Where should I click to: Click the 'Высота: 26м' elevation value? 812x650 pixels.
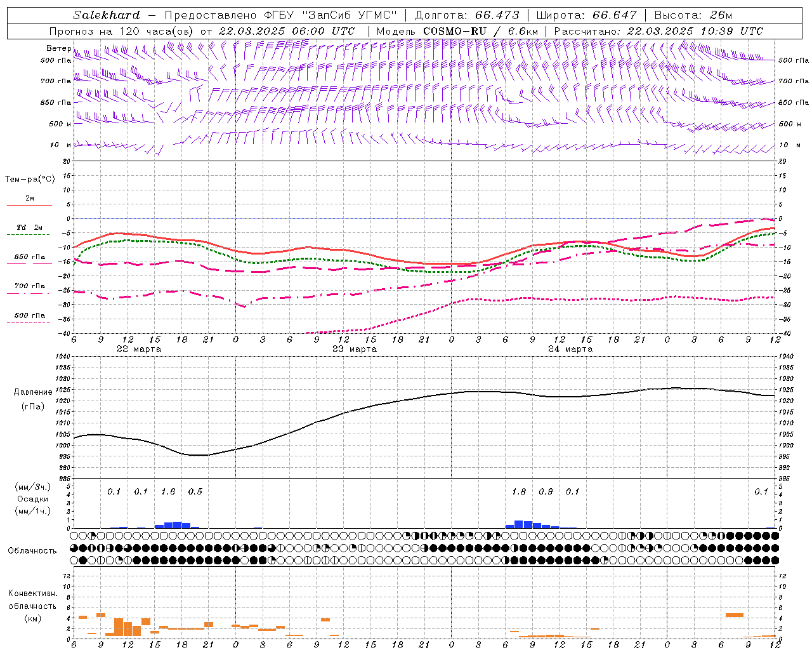(x=693, y=15)
